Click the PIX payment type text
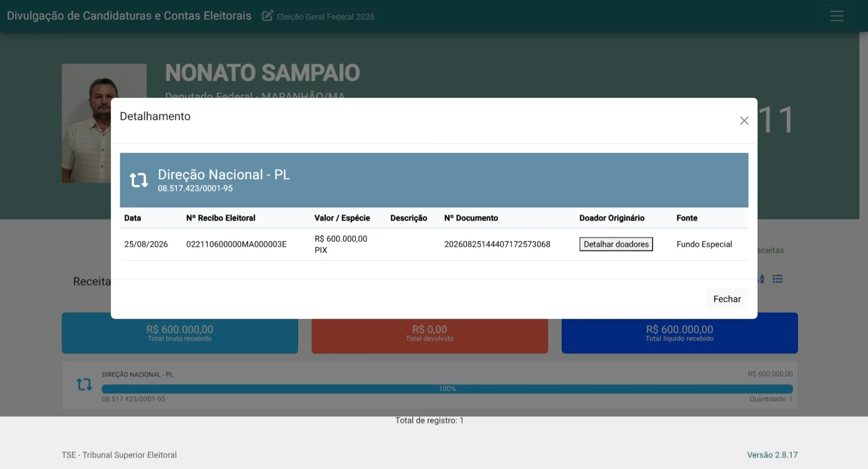Image resolution: width=868 pixels, height=469 pixels. pos(321,250)
